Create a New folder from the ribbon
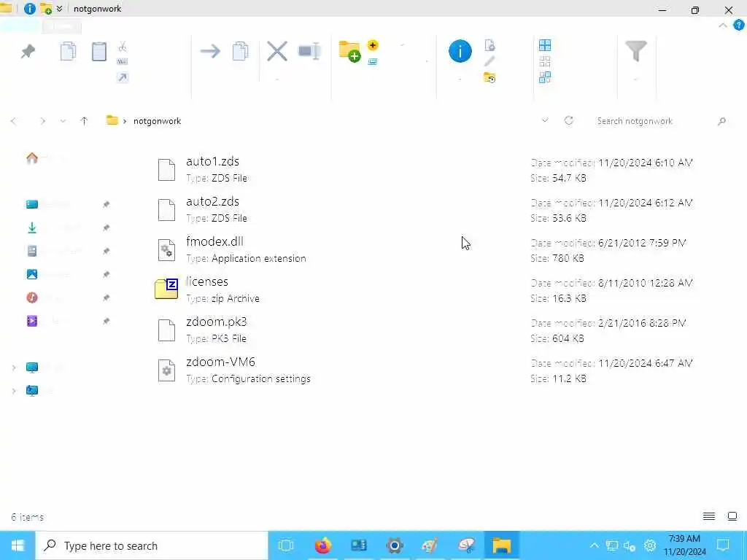This screenshot has width=747, height=560. point(349,52)
